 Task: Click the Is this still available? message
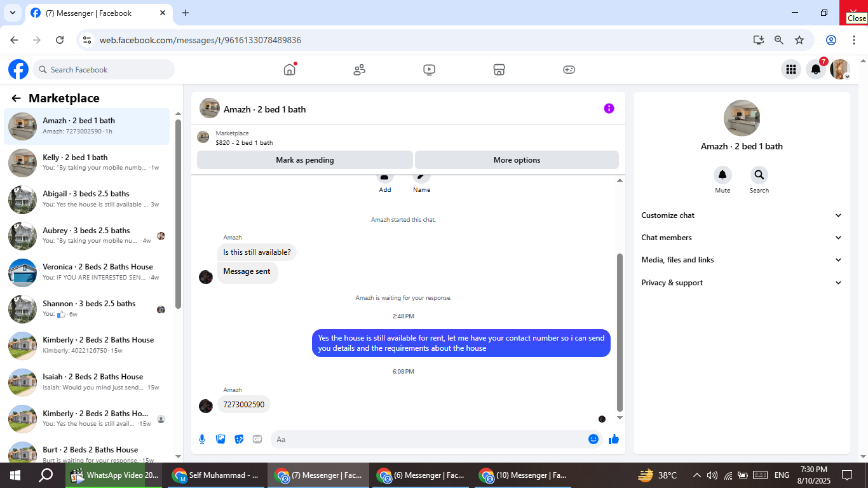[257, 252]
